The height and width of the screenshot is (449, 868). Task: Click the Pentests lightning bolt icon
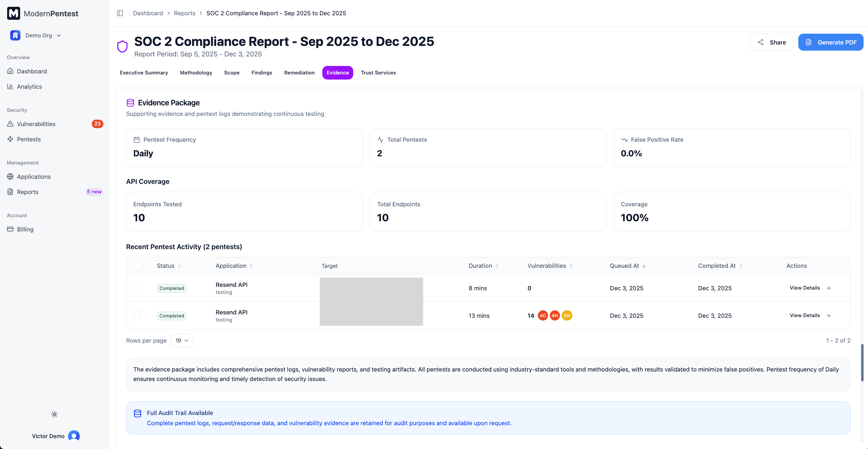(10, 139)
